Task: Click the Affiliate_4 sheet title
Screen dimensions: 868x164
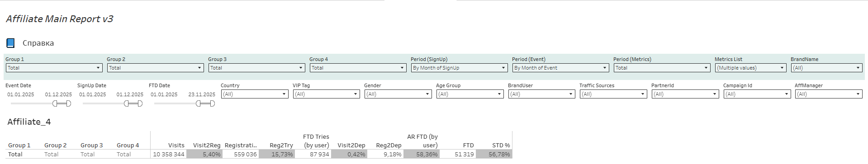Action: [x=29, y=122]
